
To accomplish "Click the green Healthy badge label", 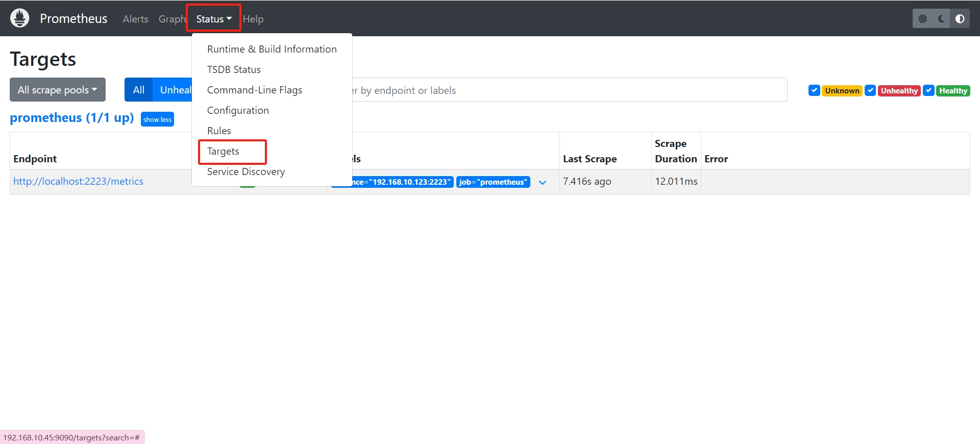I will (953, 90).
